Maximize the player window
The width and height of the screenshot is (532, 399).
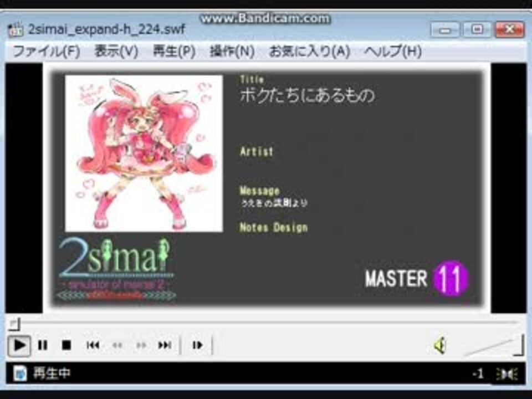(x=477, y=30)
